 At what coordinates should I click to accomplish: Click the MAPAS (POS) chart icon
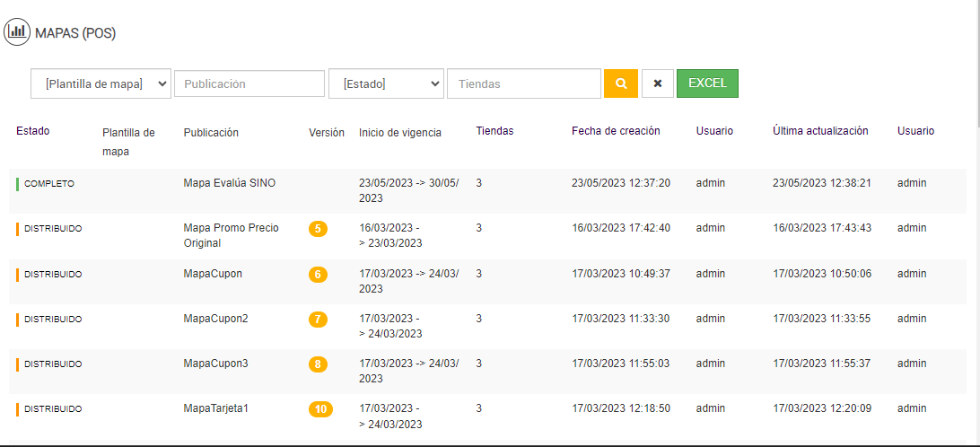[17, 32]
